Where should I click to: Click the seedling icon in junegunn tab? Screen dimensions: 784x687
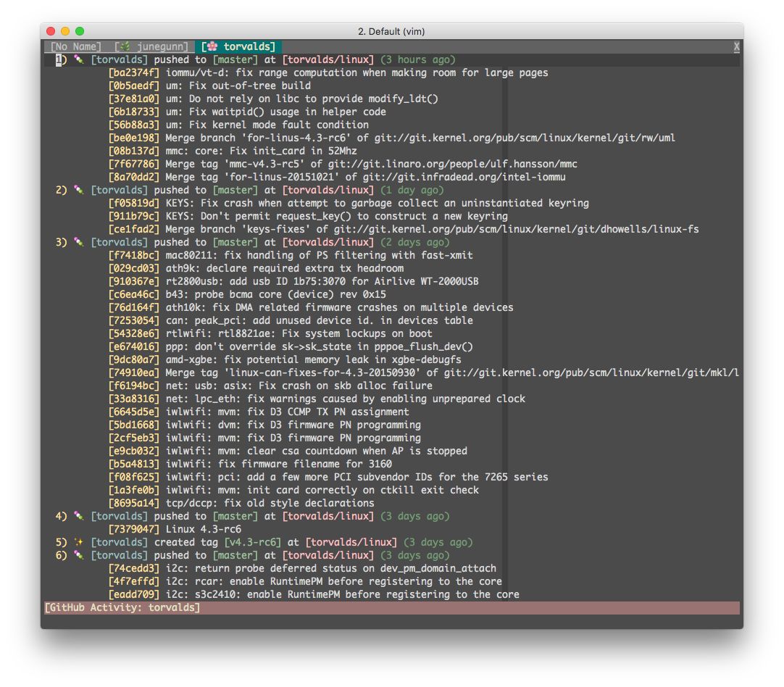click(x=126, y=46)
